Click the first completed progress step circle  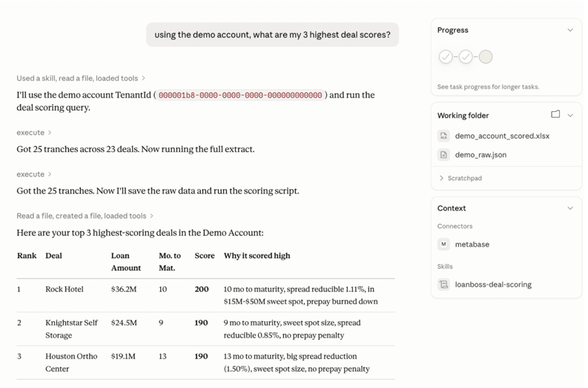(x=446, y=56)
